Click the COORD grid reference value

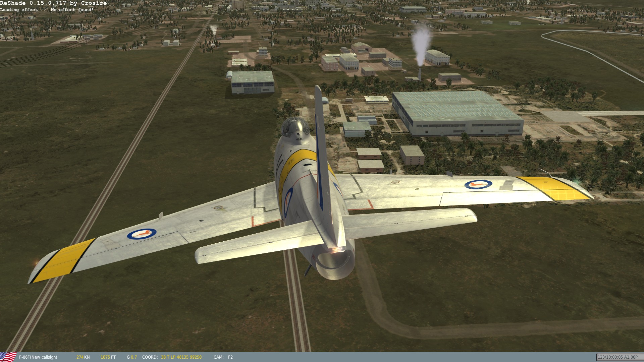(x=181, y=357)
